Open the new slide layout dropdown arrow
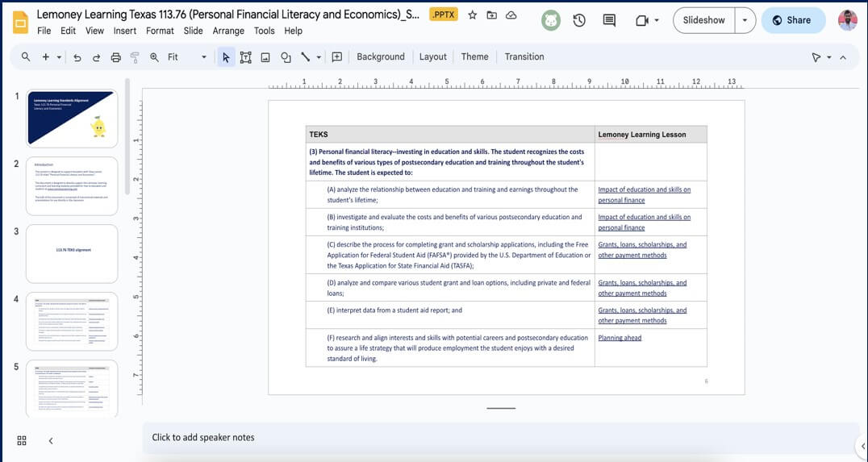The width and height of the screenshot is (868, 462). tap(58, 57)
